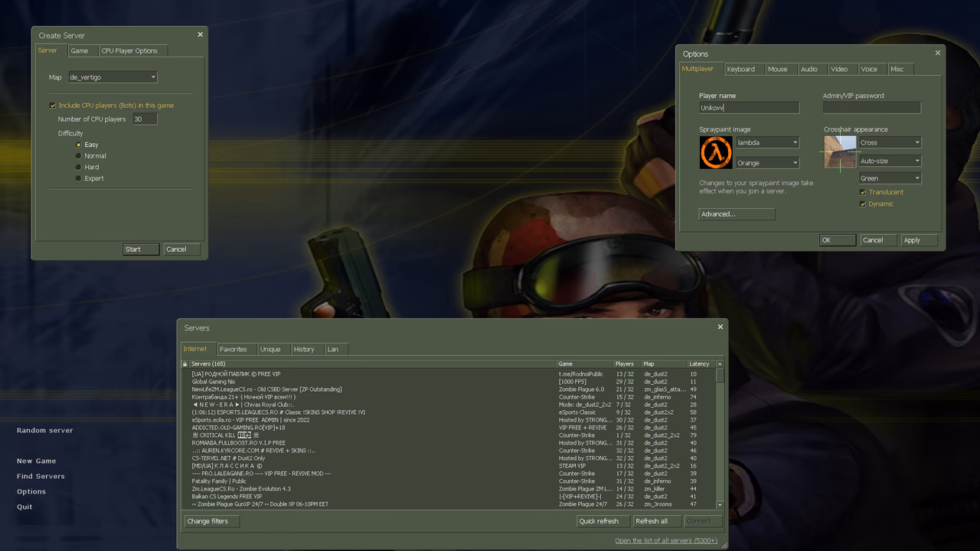Viewport: 980px width, 551px height.
Task: Open the Orange spraypaint color dropdown
Action: point(767,163)
